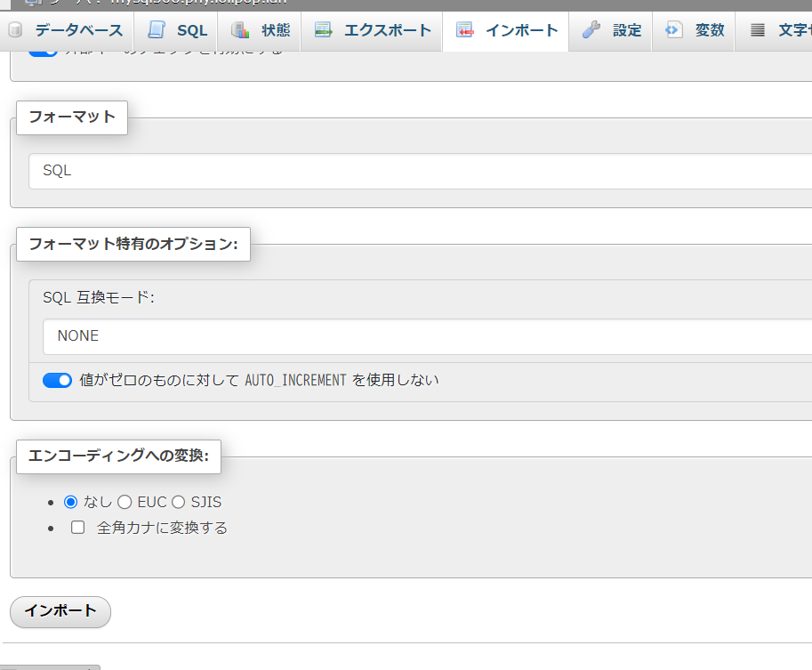
Task: Click the 状態 chart icon
Action: click(x=240, y=31)
